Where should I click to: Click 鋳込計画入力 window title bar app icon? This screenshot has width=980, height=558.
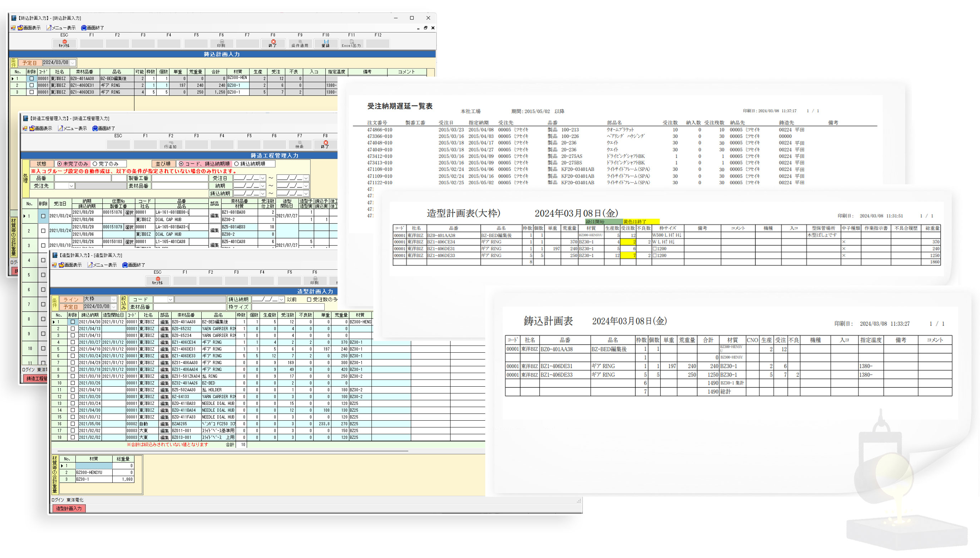[x=14, y=18]
